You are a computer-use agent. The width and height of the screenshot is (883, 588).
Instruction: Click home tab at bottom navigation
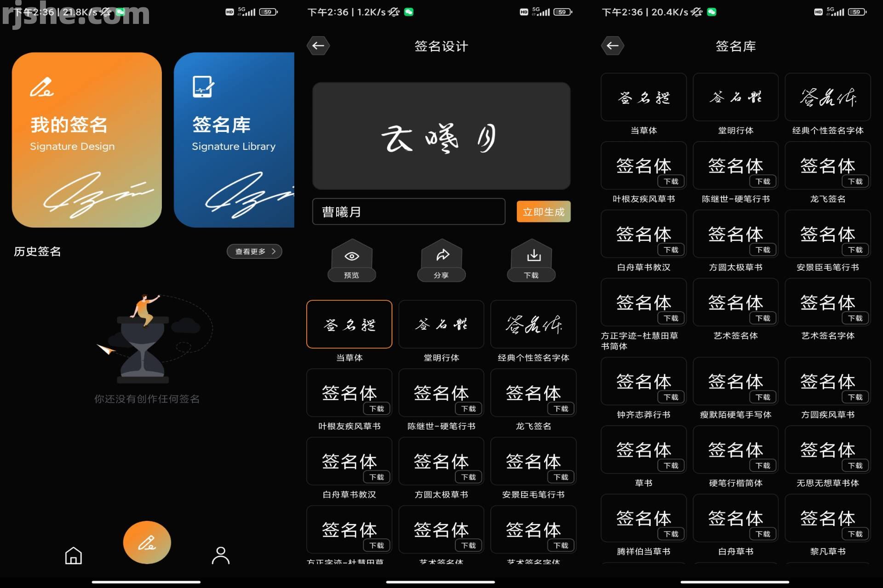[73, 545]
